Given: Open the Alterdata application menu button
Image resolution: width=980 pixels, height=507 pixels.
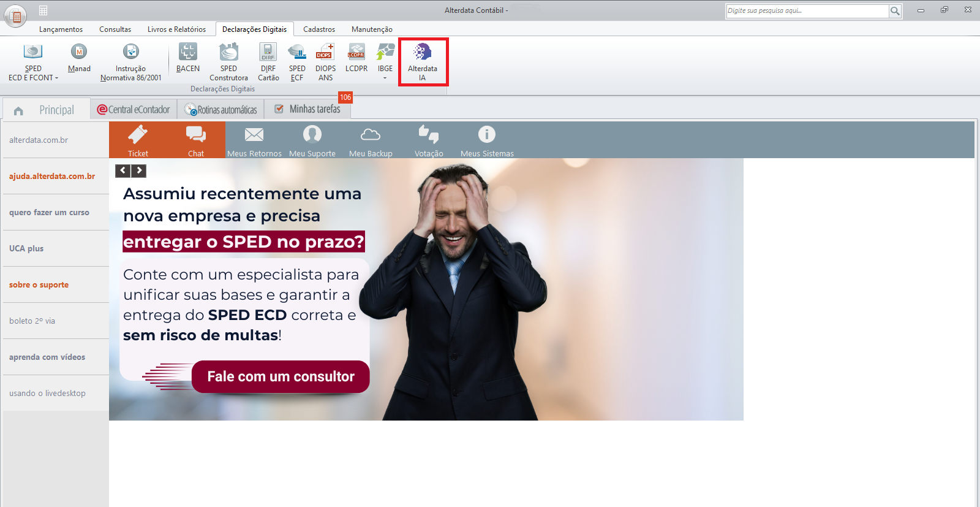Looking at the screenshot, I should click(x=15, y=15).
